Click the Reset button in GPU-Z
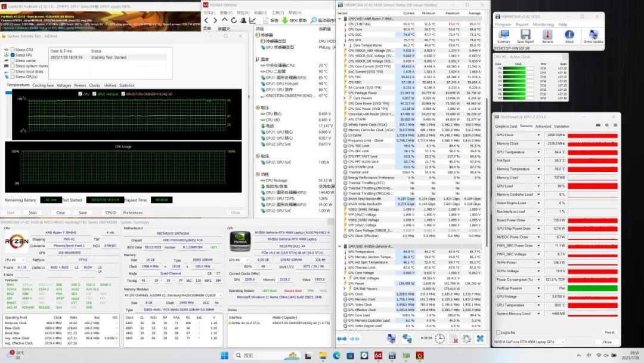 pyautogui.click(x=609, y=333)
